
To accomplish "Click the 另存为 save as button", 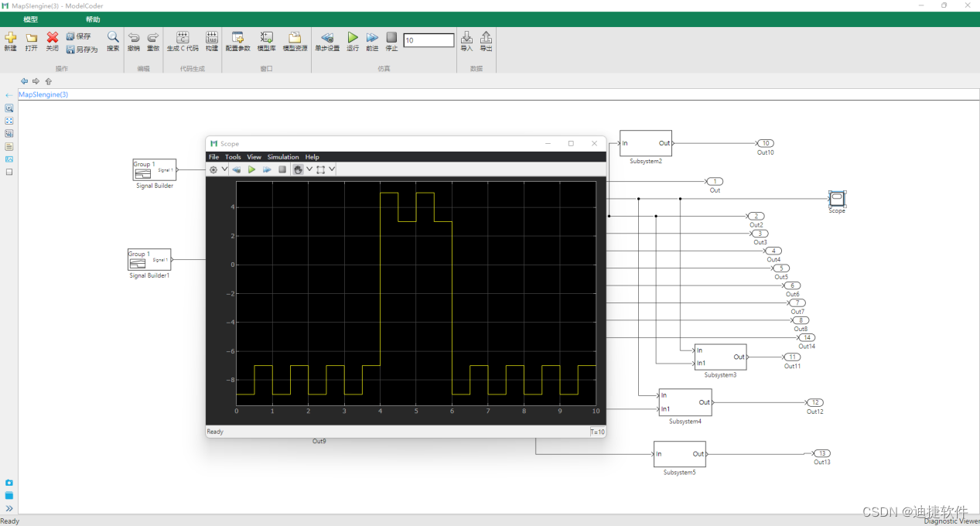I will click(82, 50).
